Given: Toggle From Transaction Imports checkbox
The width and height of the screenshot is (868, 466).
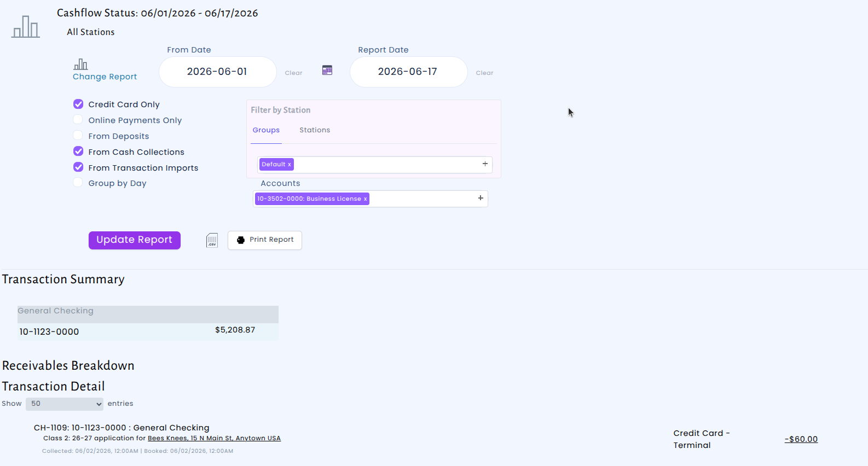Looking at the screenshot, I should coord(78,167).
